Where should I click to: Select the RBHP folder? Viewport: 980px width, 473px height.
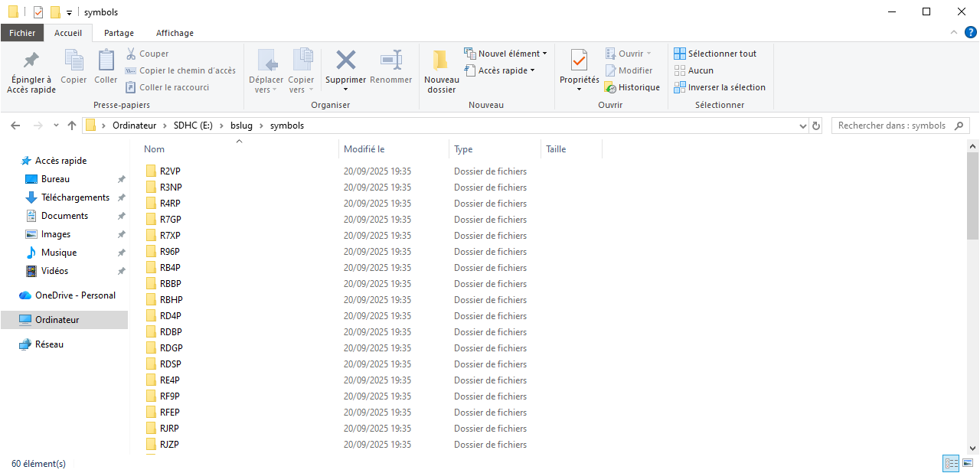click(171, 300)
